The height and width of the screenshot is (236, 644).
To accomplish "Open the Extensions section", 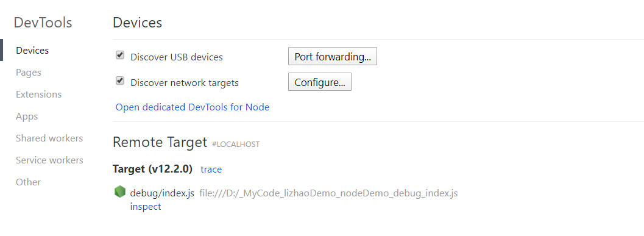I will tap(38, 94).
